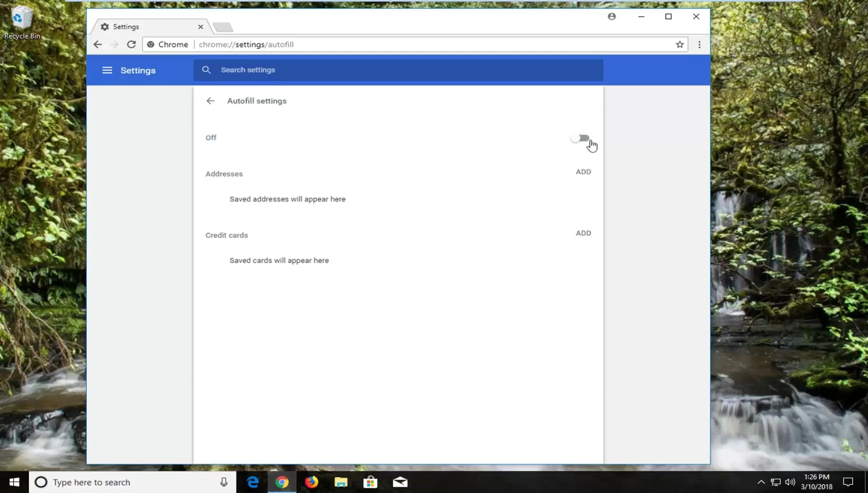Click the Search settings field
The height and width of the screenshot is (493, 868).
coord(398,70)
